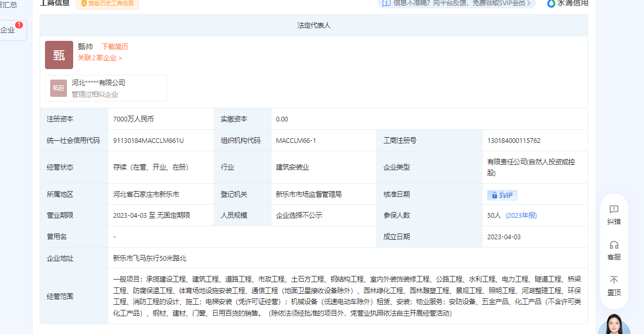
Task: Click the 统一社会信用代码 label cell
Action: (74, 140)
